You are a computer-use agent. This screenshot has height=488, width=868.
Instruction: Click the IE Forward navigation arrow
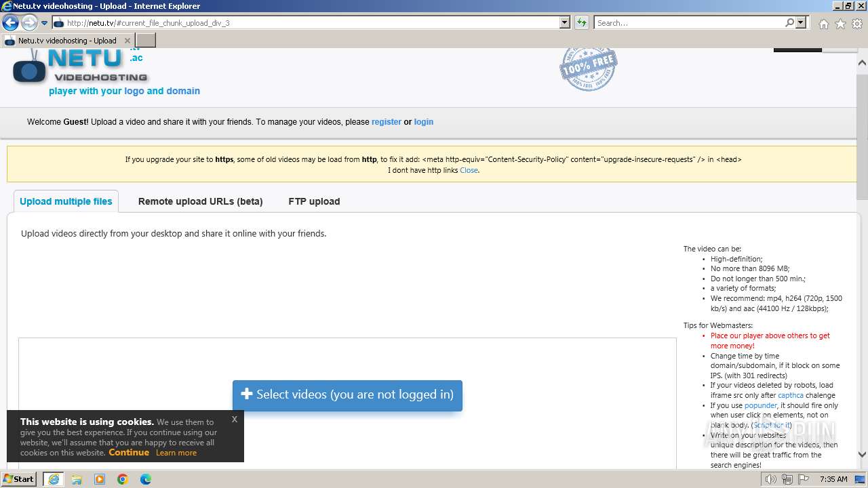(29, 23)
